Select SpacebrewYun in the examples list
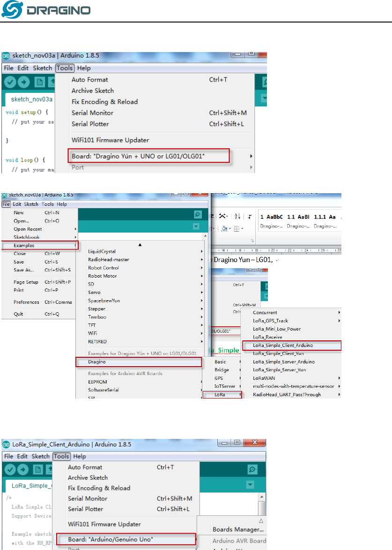Viewport: 392px width, 550px height. click(104, 301)
